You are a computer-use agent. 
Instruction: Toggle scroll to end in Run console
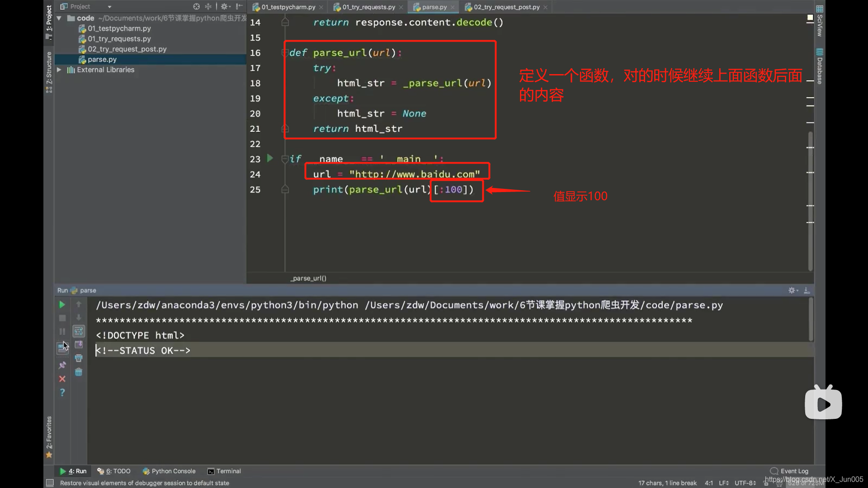(x=79, y=345)
